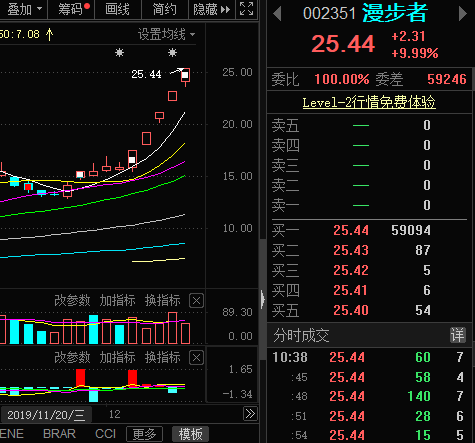The height and width of the screenshot is (443, 475).
Task: Click trade volume 28 at :51
Action: pyautogui.click(x=423, y=416)
